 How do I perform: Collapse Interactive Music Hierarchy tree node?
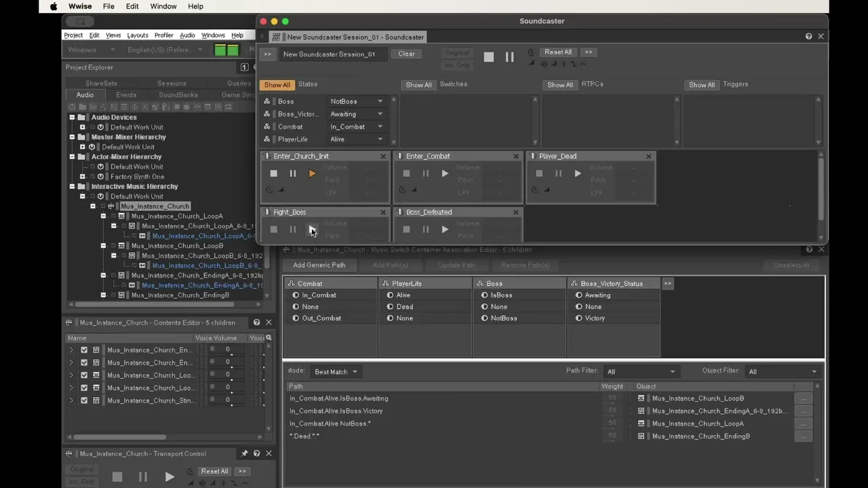pyautogui.click(x=72, y=186)
